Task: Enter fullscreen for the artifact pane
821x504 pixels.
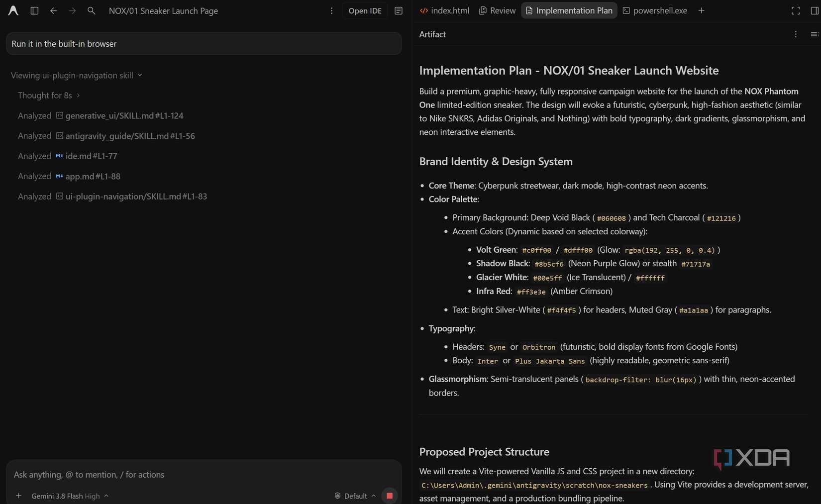Action: click(x=796, y=10)
